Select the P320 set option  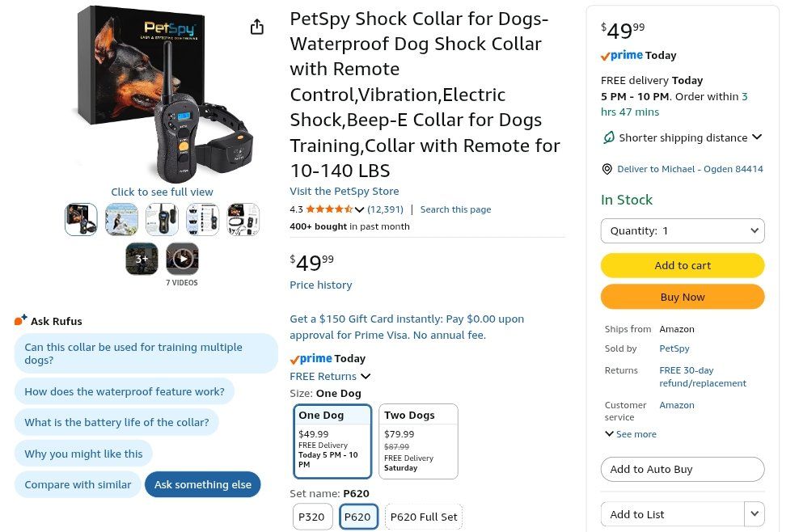point(312,517)
